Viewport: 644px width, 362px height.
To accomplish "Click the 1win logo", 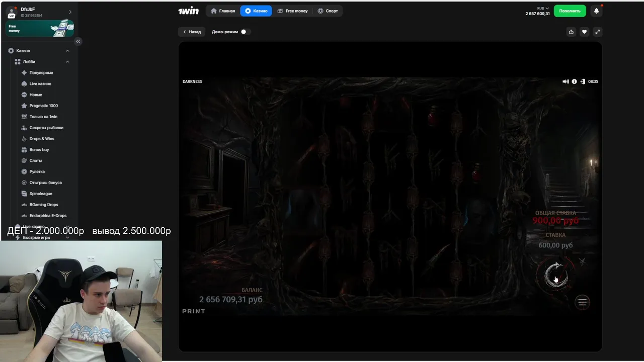I will [x=189, y=11].
